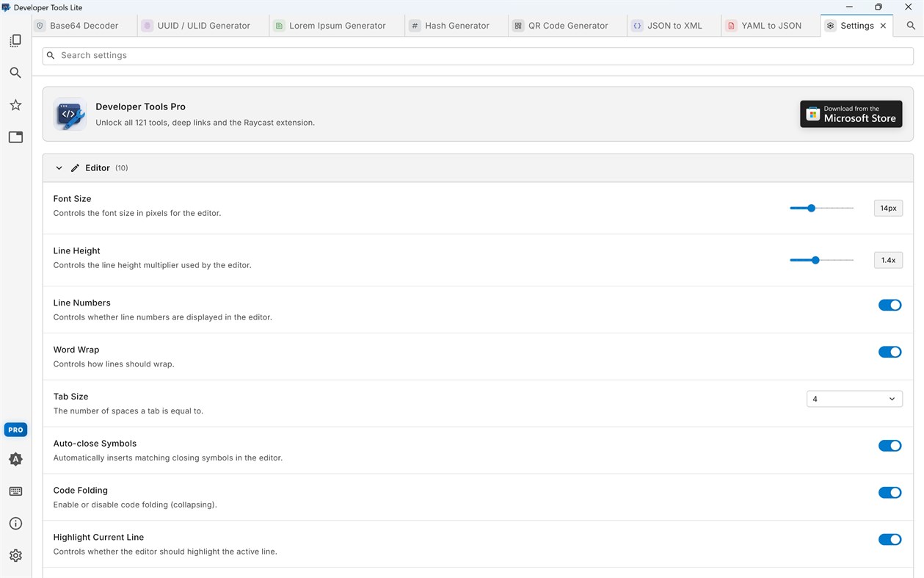Click the YAML to JSON tab icon

[x=731, y=26]
